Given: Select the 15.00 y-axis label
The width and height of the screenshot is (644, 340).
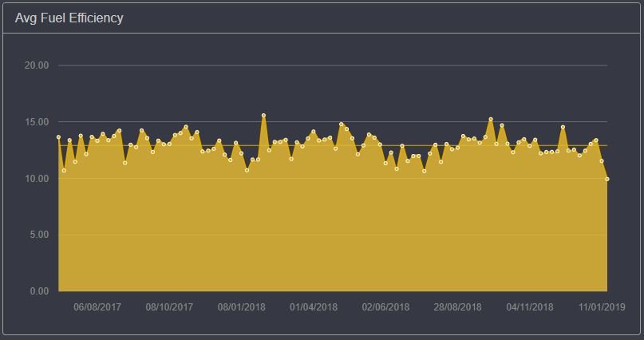Looking at the screenshot, I should coord(37,122).
